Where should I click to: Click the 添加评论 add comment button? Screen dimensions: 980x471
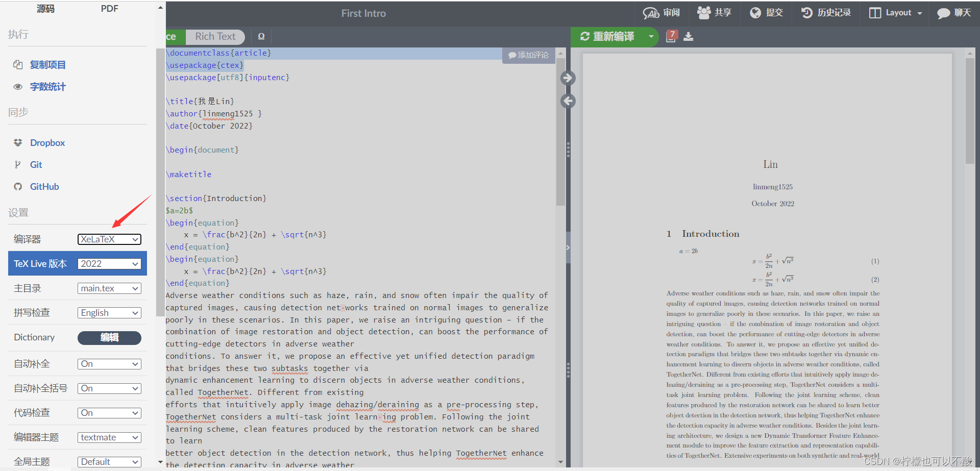(528, 55)
